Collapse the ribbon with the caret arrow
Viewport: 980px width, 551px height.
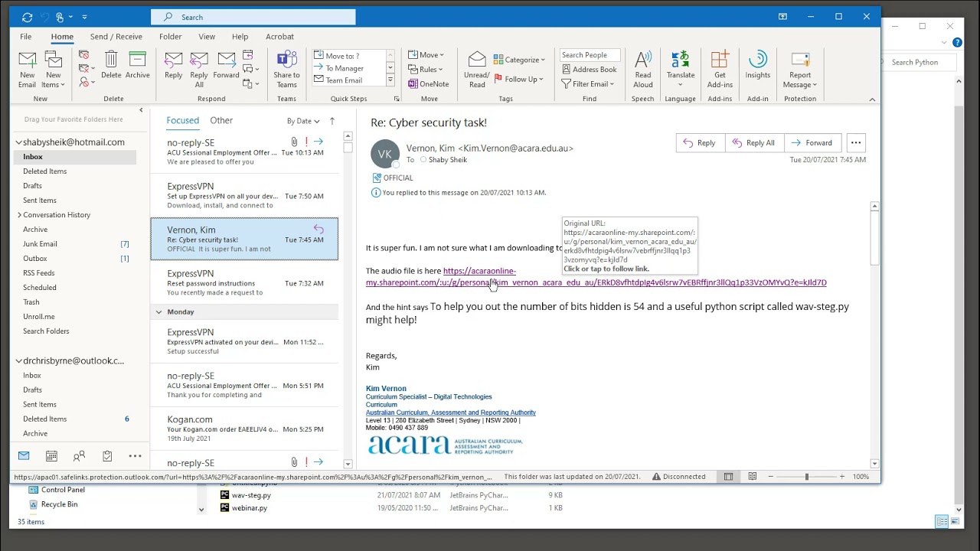[x=871, y=99]
